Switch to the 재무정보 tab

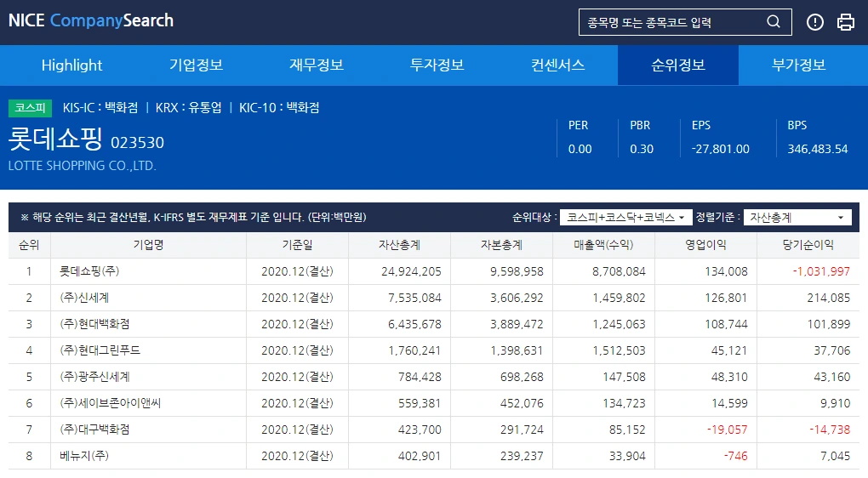[x=317, y=65]
